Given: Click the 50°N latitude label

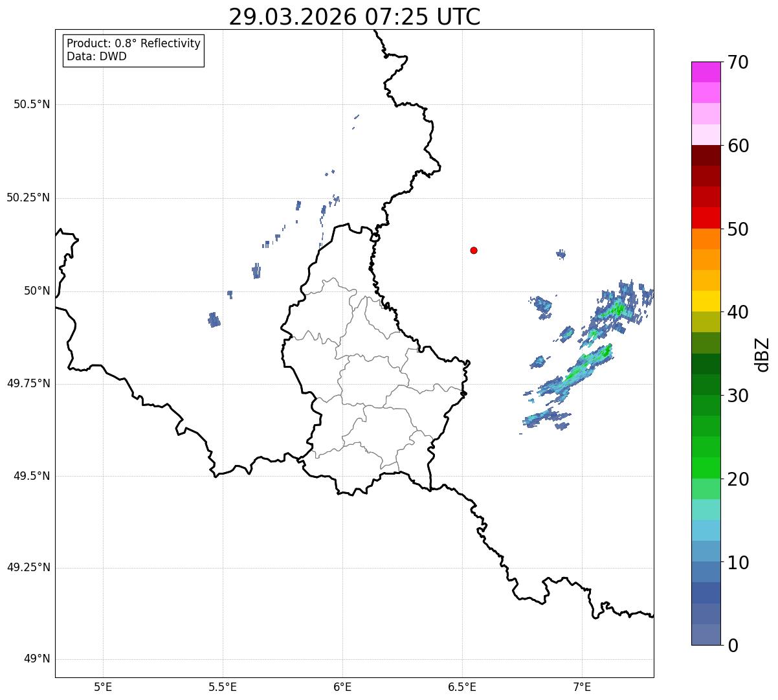Looking at the screenshot, I should (37, 291).
